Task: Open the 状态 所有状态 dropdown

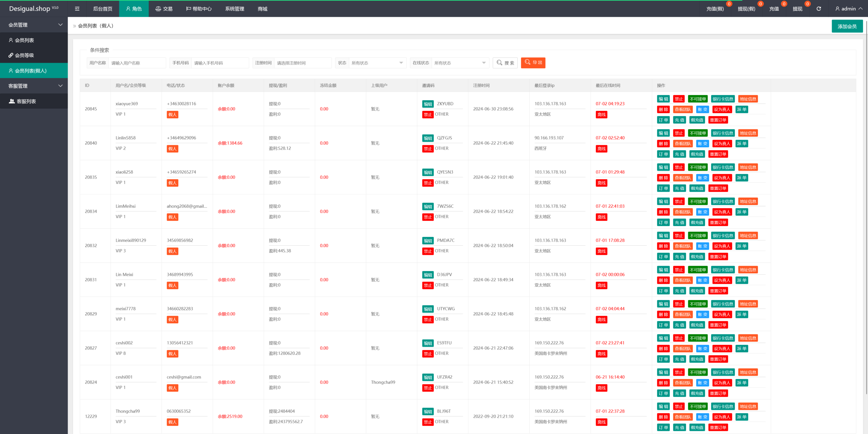Action: pyautogui.click(x=377, y=63)
